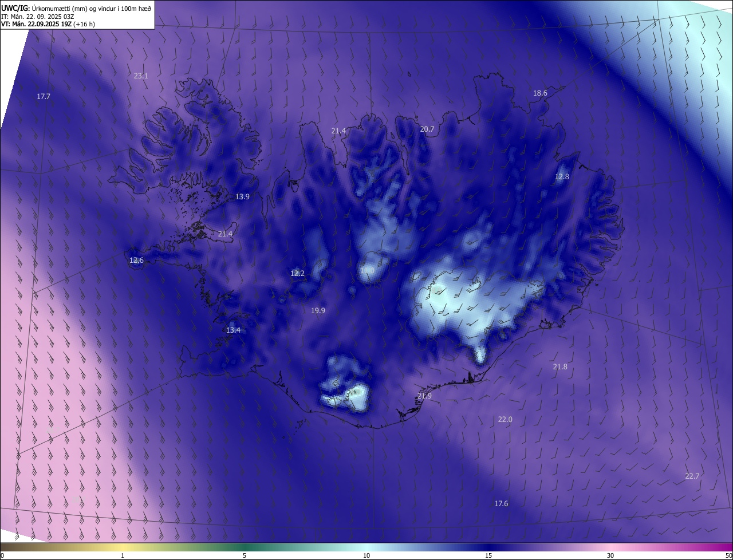Screen dimensions: 733x560
Task: Click the colour scale tick label 1
Action: point(123,556)
